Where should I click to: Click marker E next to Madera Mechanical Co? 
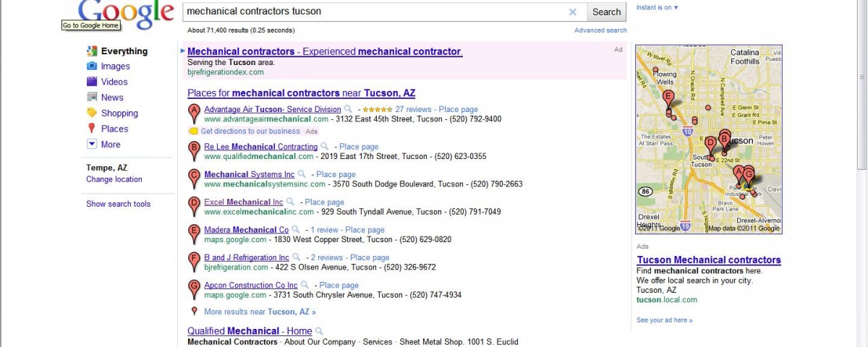coord(194,234)
